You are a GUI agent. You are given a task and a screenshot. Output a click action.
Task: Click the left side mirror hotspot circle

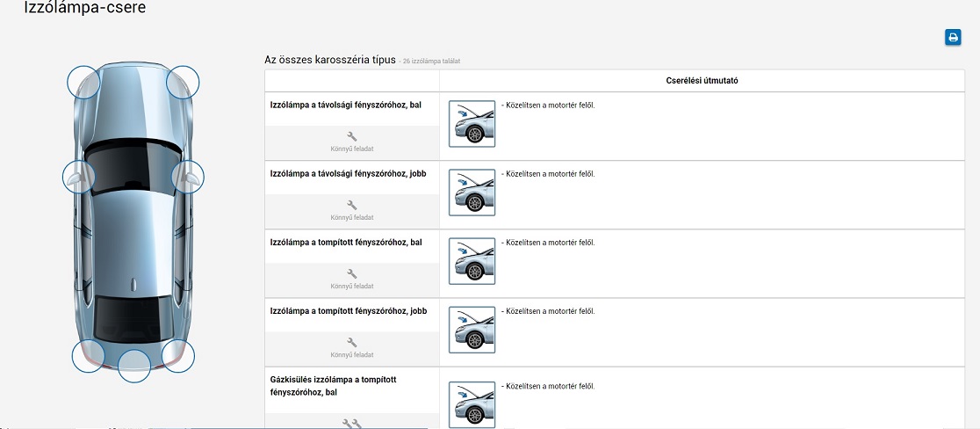click(78, 177)
